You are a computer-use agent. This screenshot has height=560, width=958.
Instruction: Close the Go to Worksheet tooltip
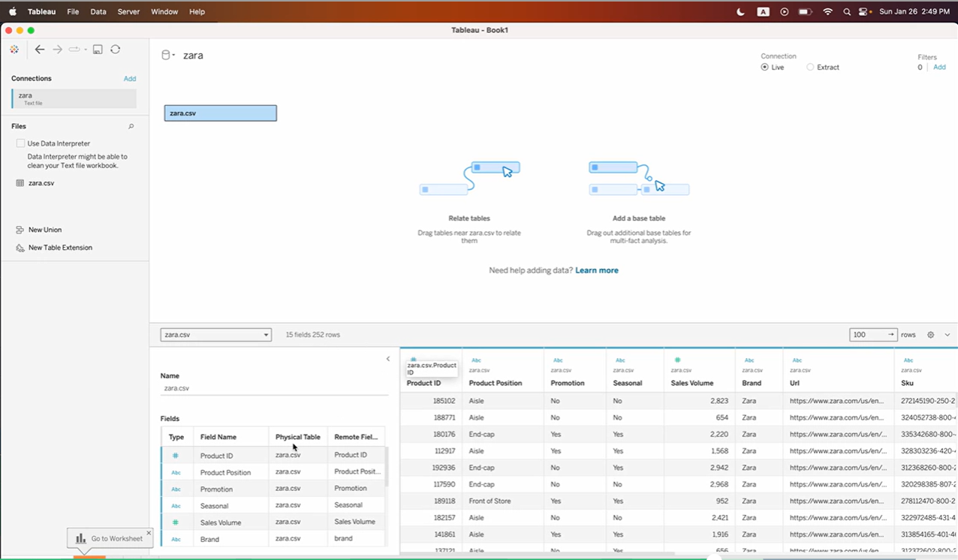148,533
